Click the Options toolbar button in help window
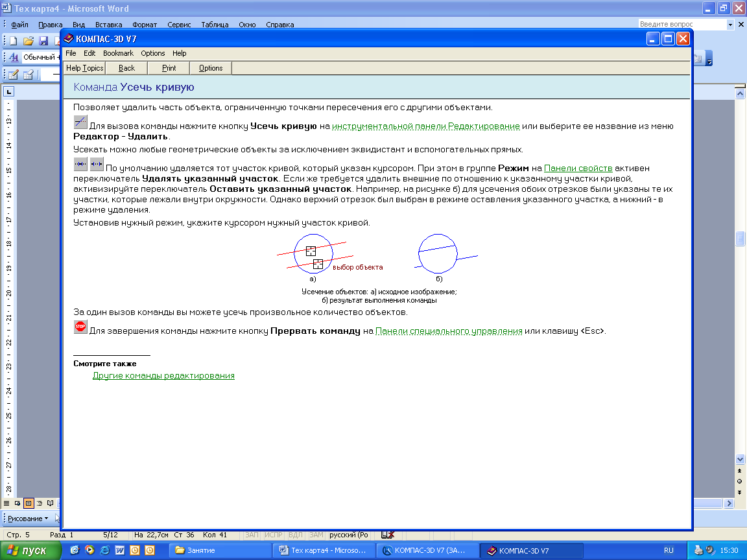The image size is (747, 560). (211, 68)
